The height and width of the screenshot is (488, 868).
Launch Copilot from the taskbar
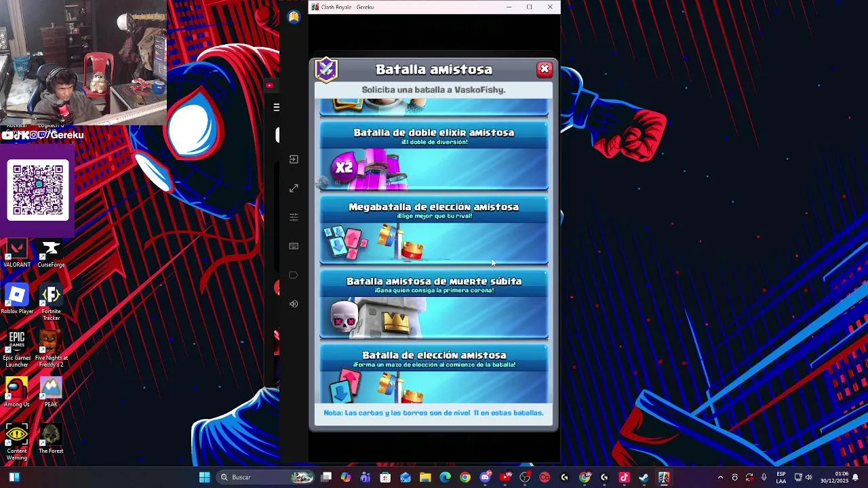coord(346,477)
